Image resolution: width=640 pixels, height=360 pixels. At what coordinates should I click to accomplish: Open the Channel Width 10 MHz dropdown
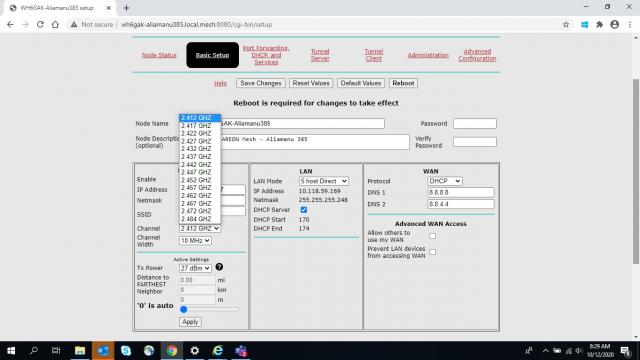click(x=195, y=241)
